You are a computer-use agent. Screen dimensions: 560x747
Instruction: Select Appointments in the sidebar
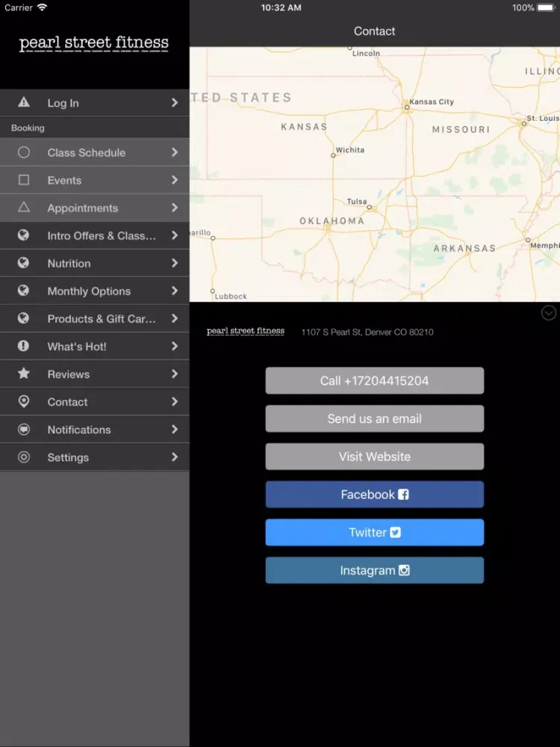(95, 208)
